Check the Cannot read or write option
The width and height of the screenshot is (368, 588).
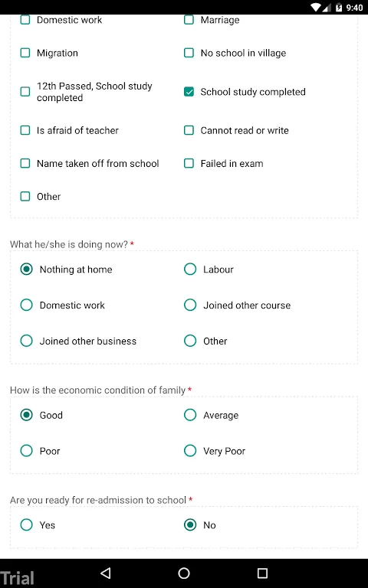[x=189, y=130]
